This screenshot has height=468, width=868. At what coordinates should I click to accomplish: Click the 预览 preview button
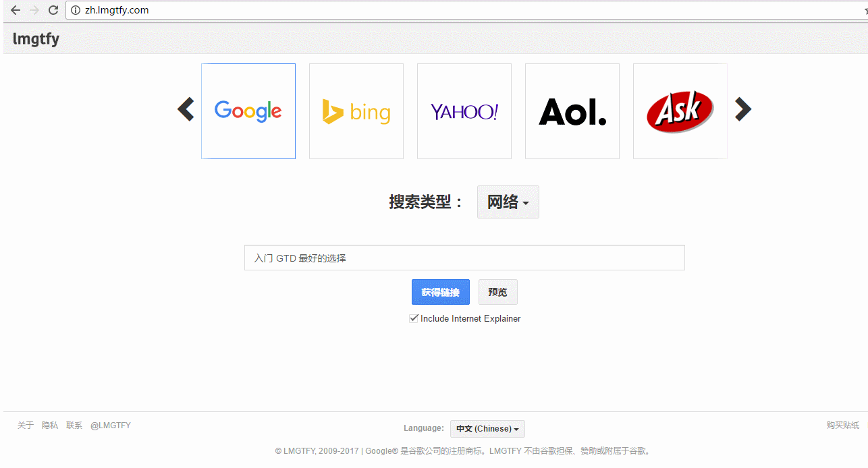click(x=498, y=292)
